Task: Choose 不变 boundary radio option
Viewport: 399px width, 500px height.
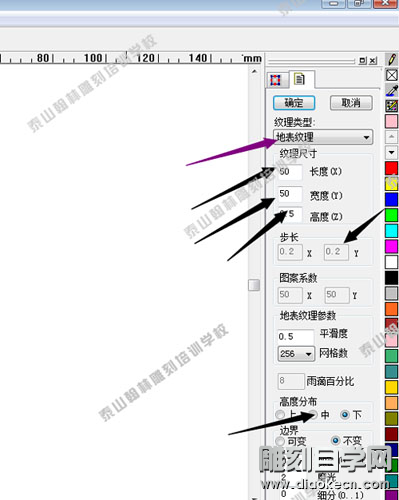Action: 336,441
